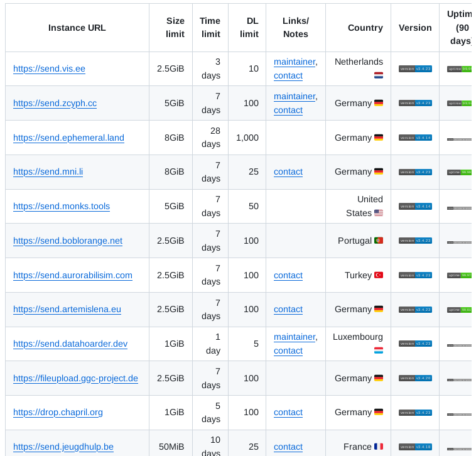Screen dimensions: 476x456
Task: Click the Instance URL column header
Action: click(x=77, y=28)
